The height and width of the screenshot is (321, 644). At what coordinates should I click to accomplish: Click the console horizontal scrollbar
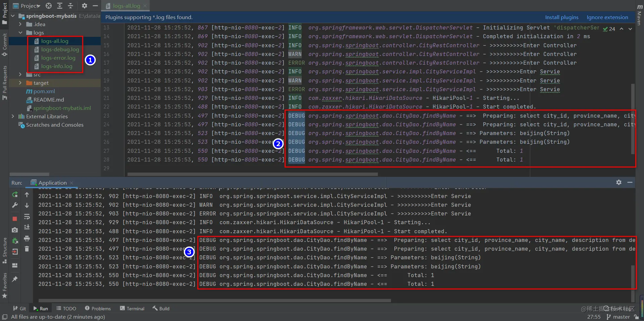215,301
